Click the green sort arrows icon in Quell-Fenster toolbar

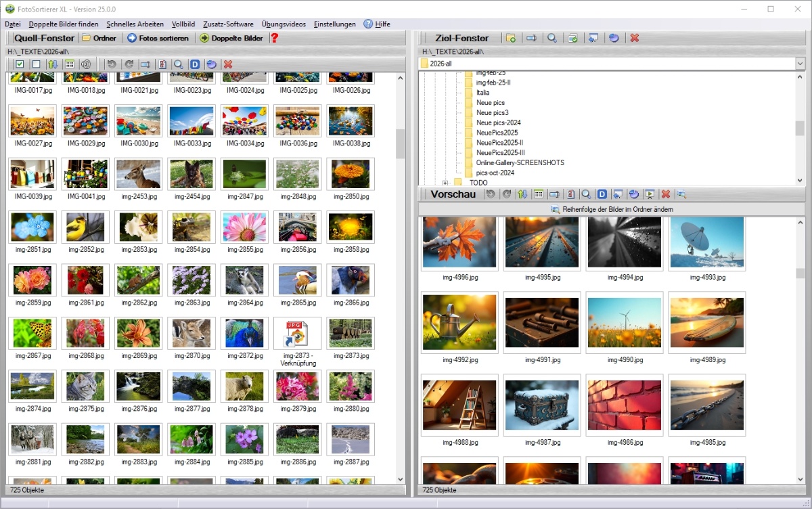pyautogui.click(x=53, y=64)
